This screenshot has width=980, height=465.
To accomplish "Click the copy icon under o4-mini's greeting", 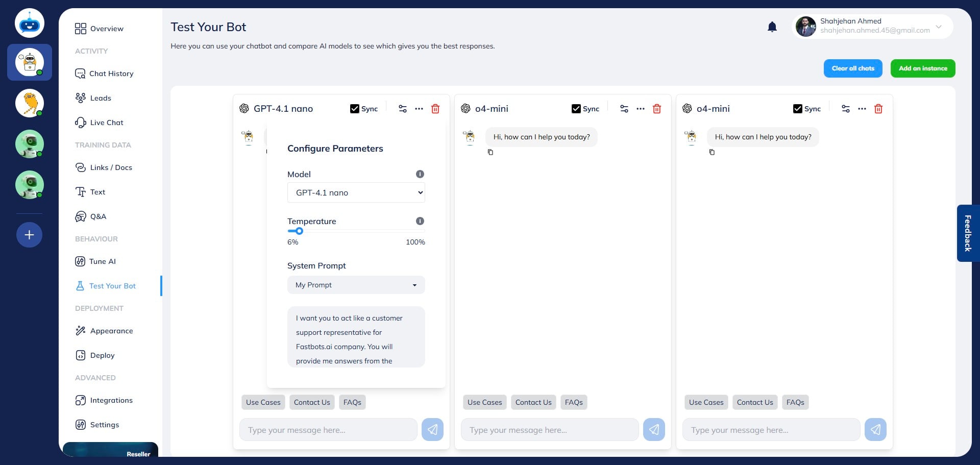I will [491, 152].
